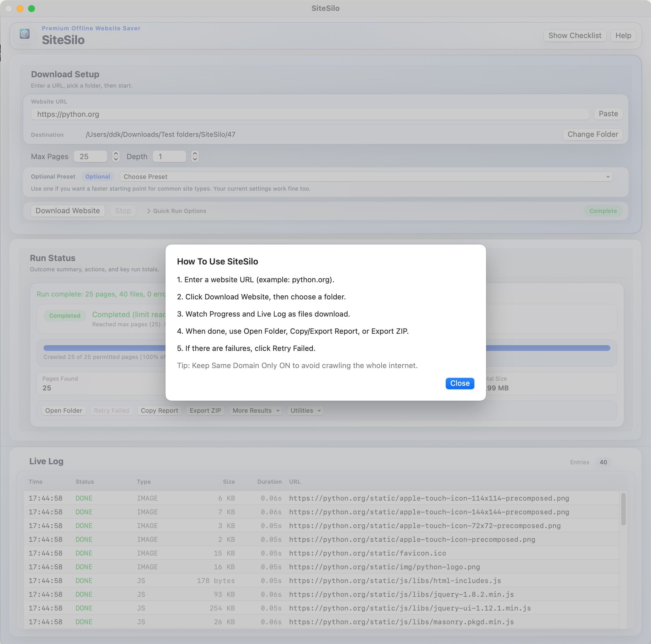Click Export ZIP button
The image size is (651, 644).
pos(205,410)
